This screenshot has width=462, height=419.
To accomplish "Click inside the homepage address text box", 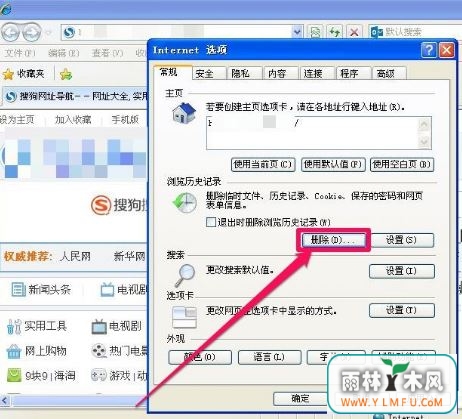I will (x=312, y=133).
